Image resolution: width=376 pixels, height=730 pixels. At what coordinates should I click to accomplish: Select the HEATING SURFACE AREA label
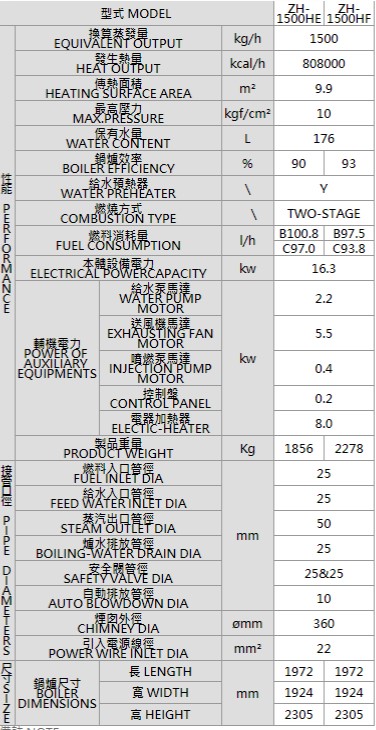pyautogui.click(x=118, y=89)
